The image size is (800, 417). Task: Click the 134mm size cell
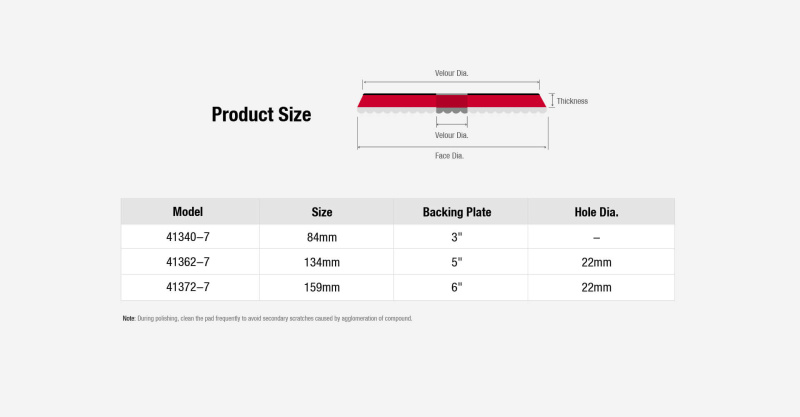tap(322, 262)
